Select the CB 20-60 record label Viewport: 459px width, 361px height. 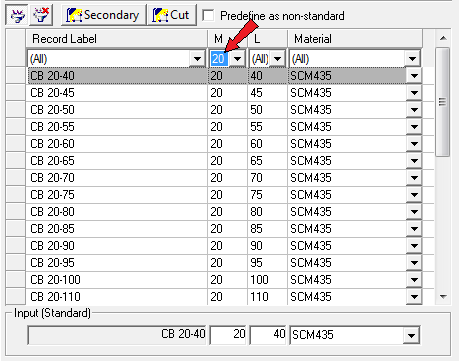pos(52,144)
